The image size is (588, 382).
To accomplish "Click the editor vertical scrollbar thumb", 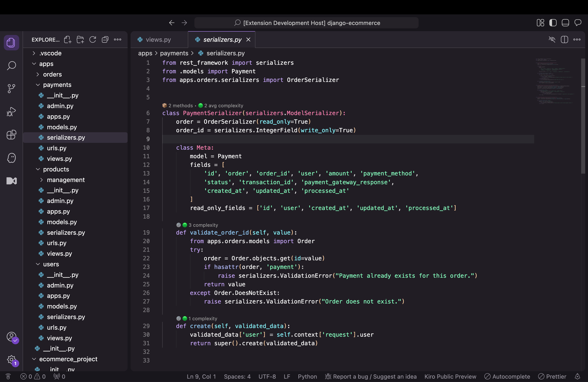I will (583, 116).
